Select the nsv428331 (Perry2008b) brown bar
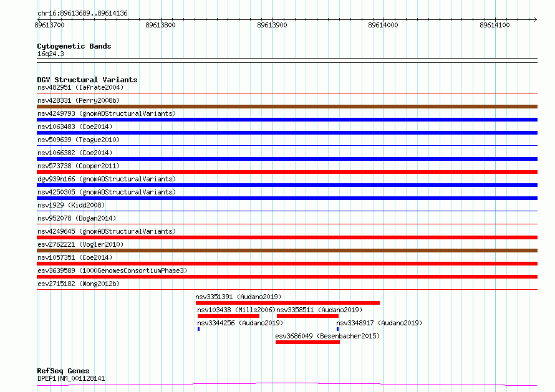 click(287, 107)
